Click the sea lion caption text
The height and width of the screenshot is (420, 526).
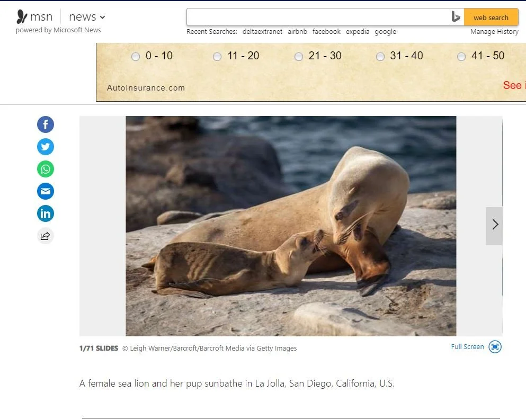237,383
